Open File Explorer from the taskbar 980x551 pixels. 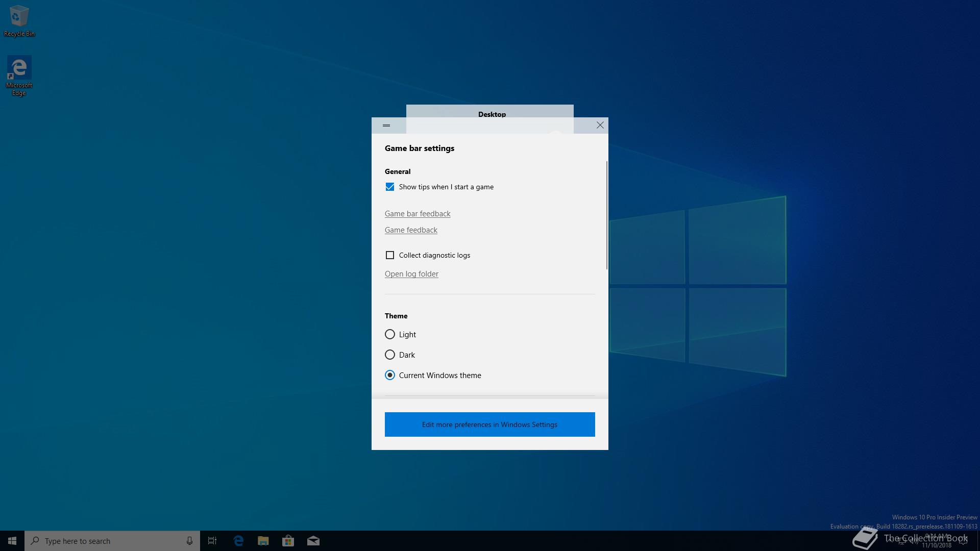tap(263, 541)
